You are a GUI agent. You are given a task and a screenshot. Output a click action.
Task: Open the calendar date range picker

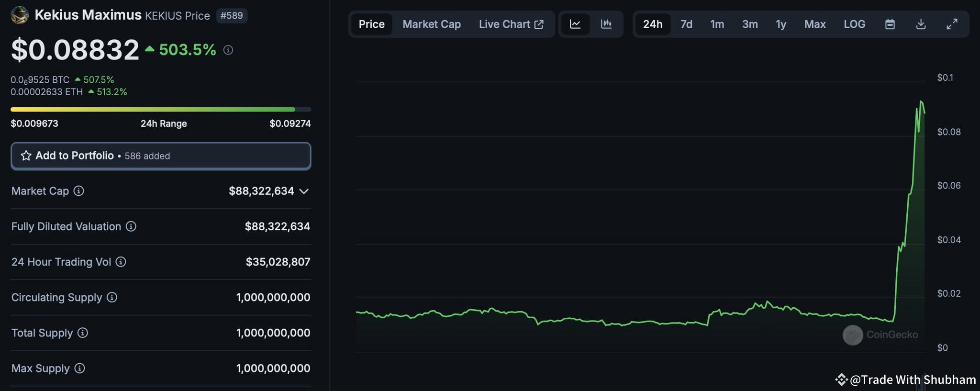[890, 24]
